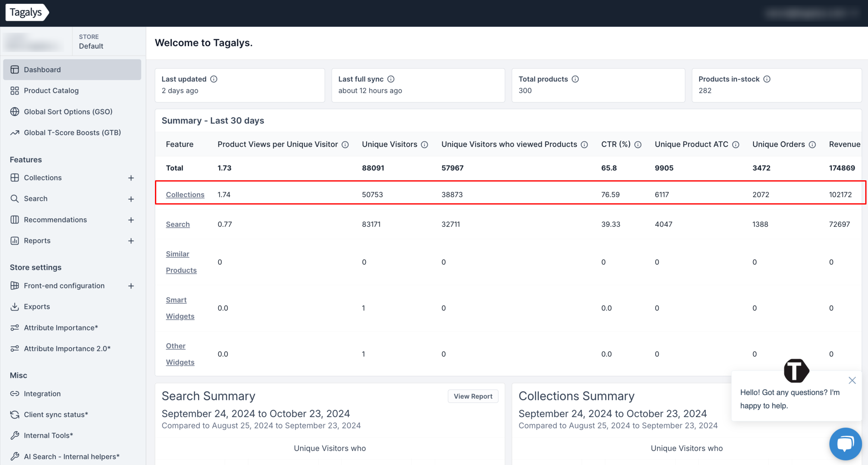Click the Dashboard layout icon
Viewport: 868px width, 465px height.
click(15, 70)
